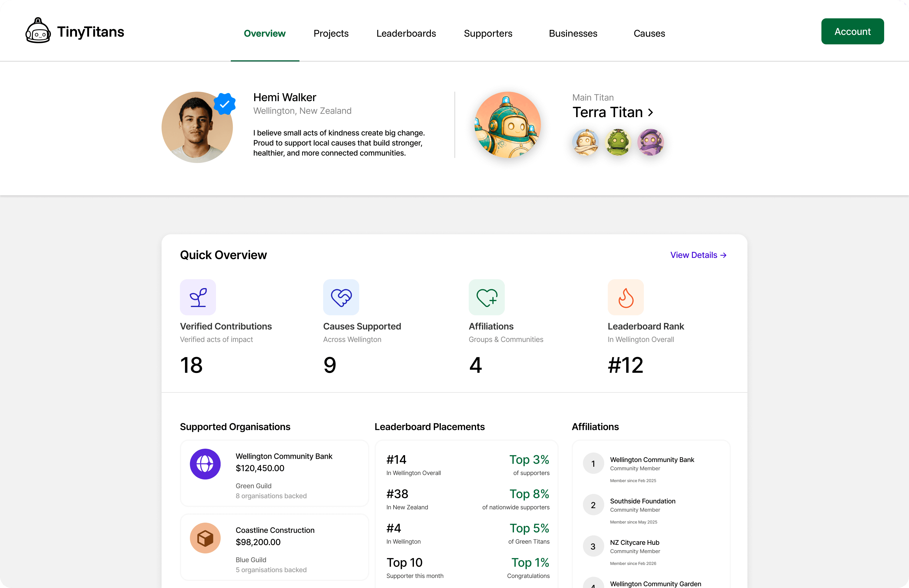Expand Terra Titan with the chevron arrow
This screenshot has width=909, height=588.
point(650,113)
